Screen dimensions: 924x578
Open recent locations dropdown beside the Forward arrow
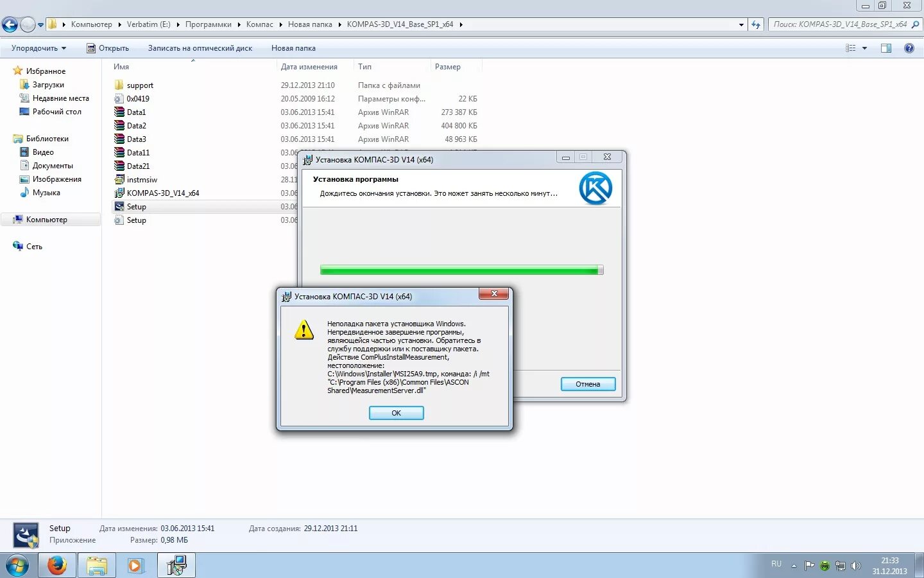tap(40, 25)
